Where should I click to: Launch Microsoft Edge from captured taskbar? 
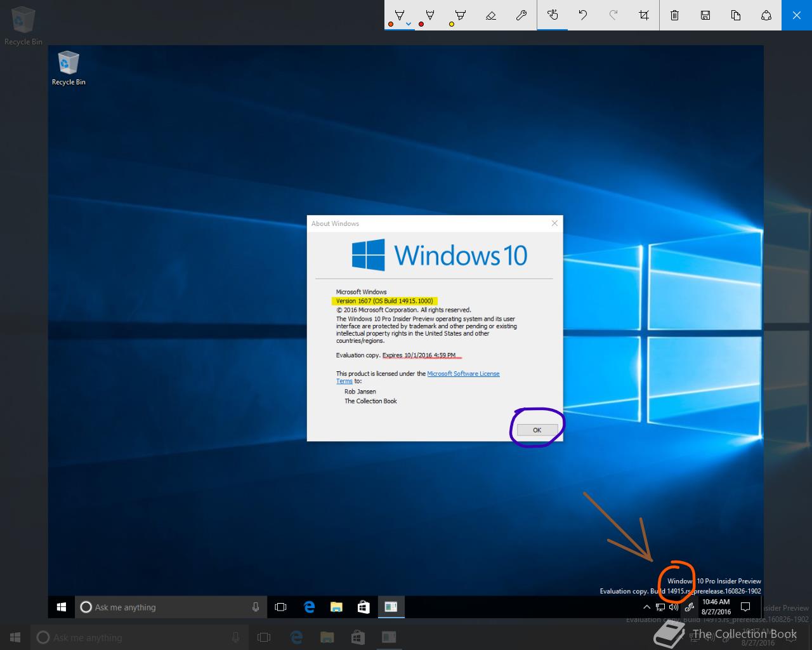click(309, 607)
